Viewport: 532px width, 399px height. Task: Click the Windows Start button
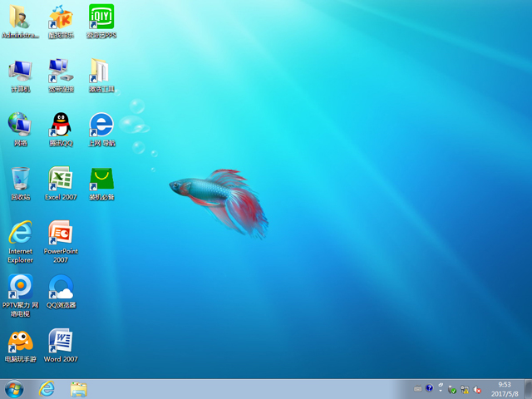tap(14, 389)
